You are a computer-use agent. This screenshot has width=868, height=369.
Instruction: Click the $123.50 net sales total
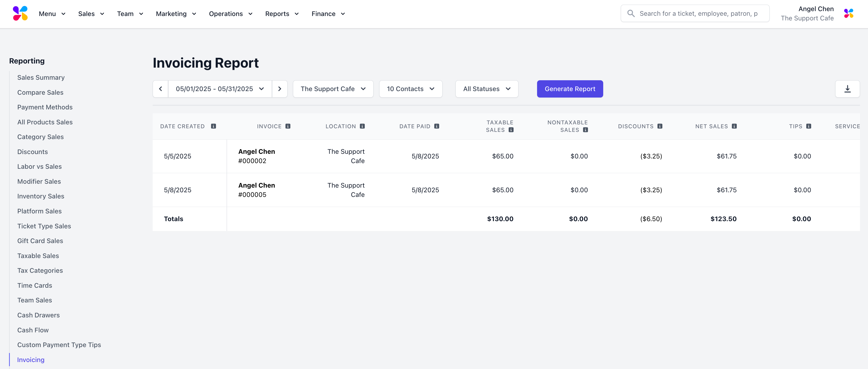[x=723, y=219]
